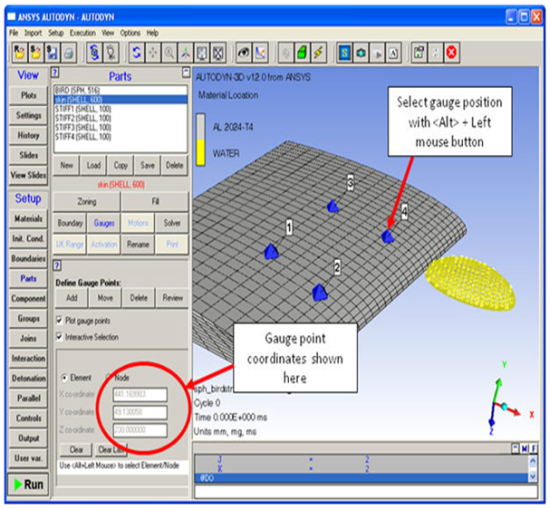
Task: Toggle the Plot gauge points checkbox
Action: (59, 320)
